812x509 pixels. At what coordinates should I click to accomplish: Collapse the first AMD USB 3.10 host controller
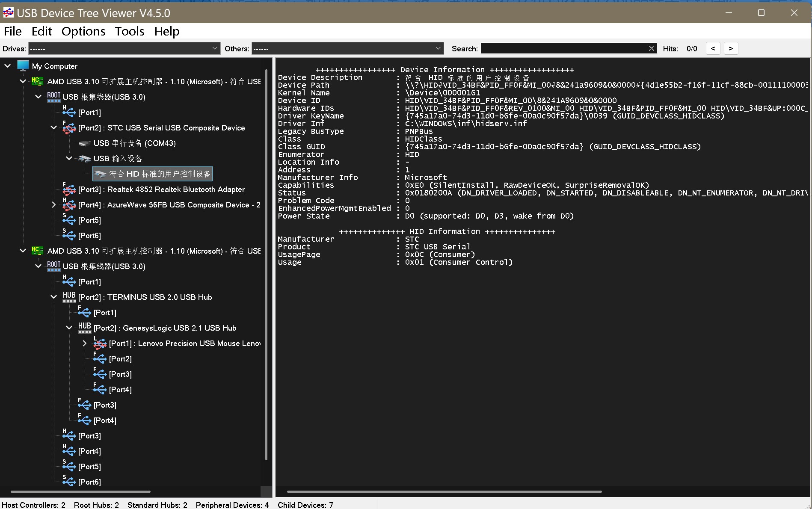(23, 81)
